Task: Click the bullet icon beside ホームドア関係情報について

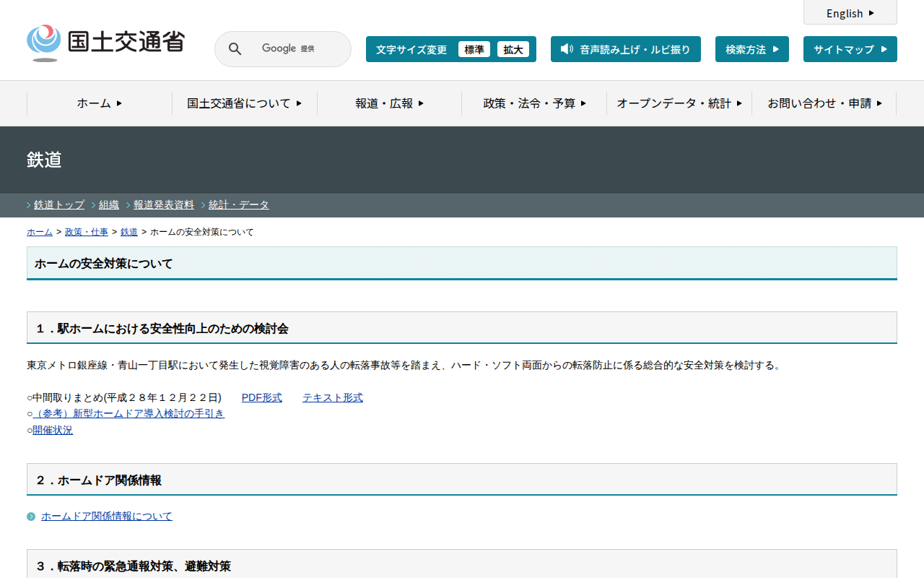Action: click(x=31, y=517)
